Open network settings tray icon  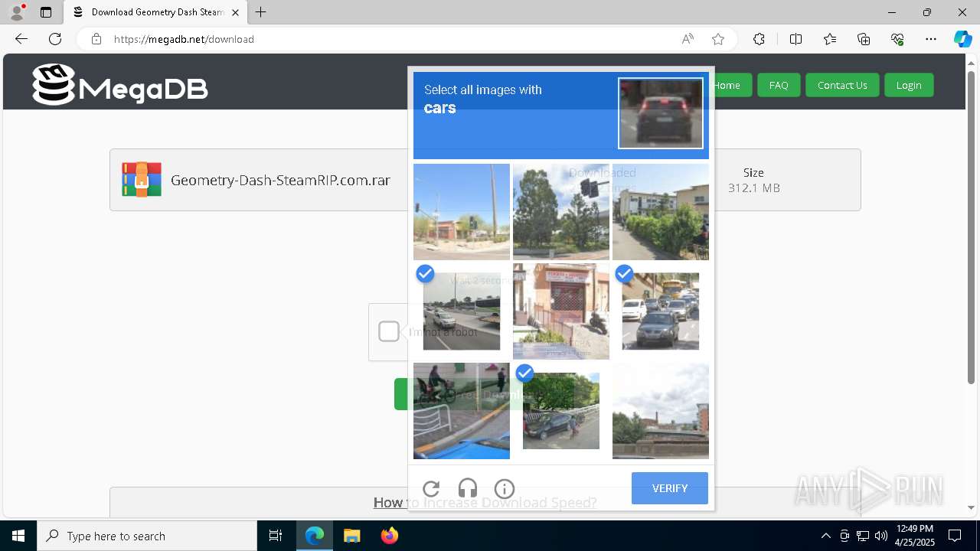coord(863,536)
